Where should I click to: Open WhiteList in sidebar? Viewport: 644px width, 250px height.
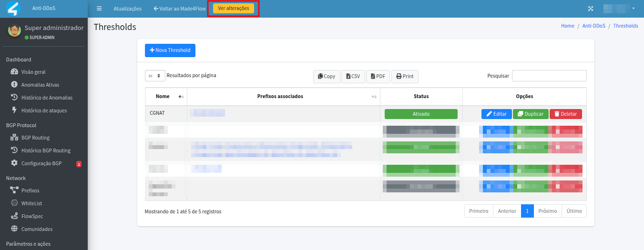click(x=31, y=203)
